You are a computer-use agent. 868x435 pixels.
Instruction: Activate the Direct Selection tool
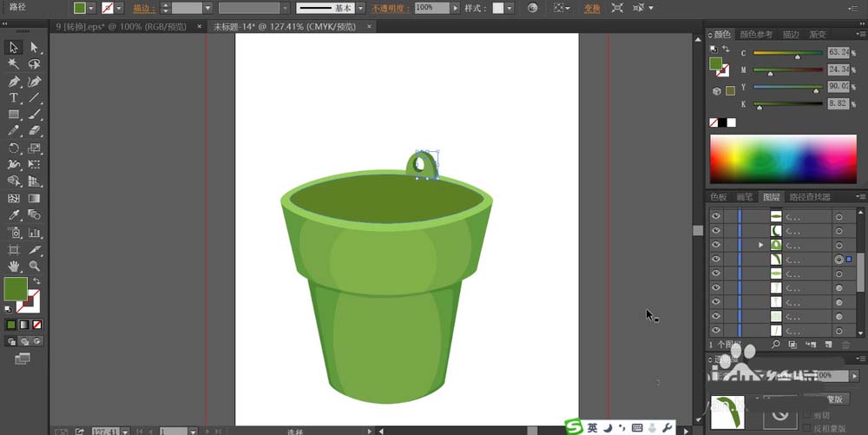click(34, 47)
